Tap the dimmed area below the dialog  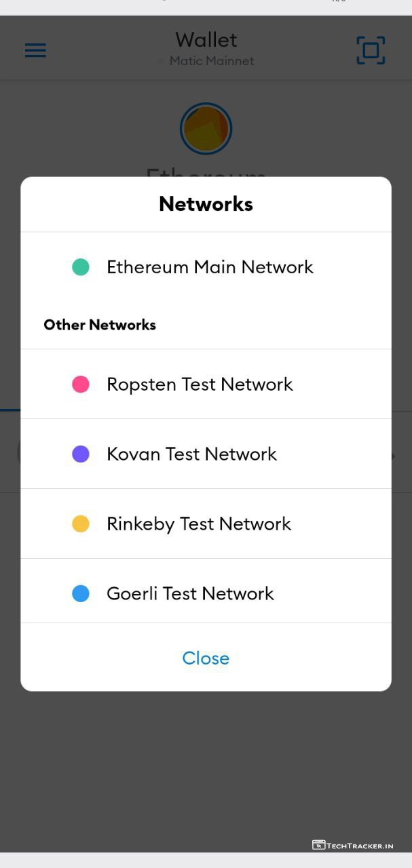click(206, 766)
